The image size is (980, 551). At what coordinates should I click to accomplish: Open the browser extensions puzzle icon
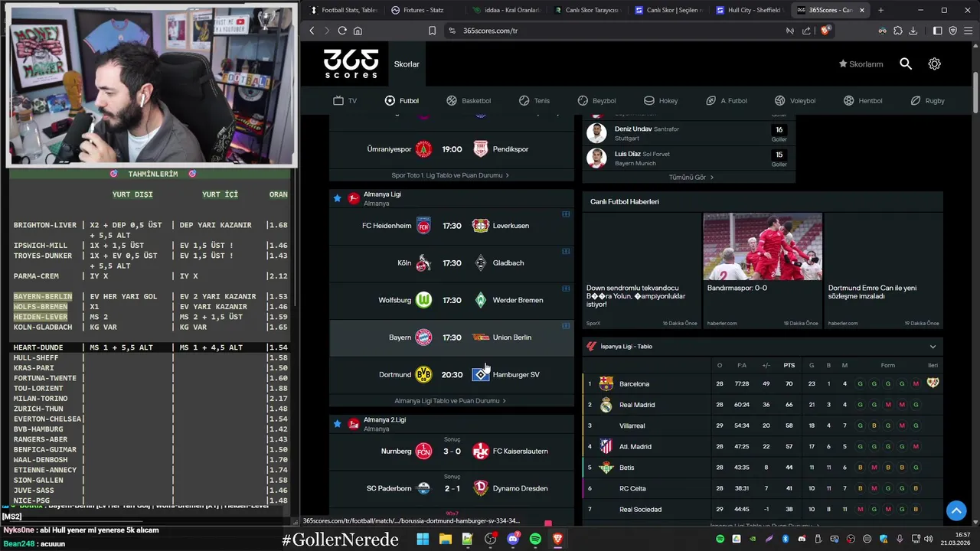click(898, 31)
